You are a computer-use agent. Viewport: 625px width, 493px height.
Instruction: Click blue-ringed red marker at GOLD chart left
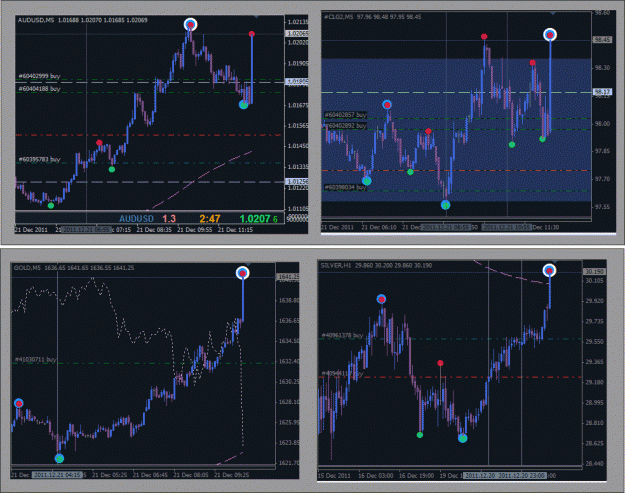point(19,403)
